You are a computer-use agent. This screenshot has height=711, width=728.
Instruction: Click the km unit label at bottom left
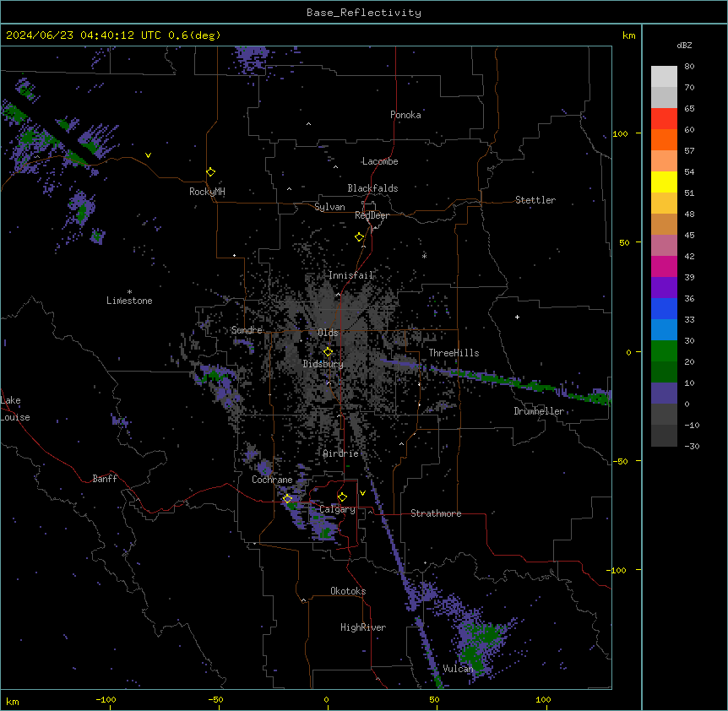[13, 701]
